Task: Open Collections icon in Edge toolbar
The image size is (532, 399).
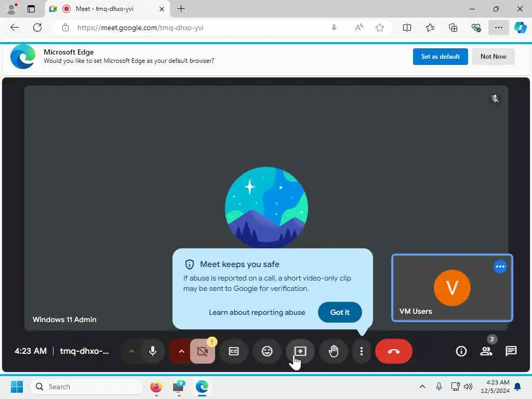Action: click(x=453, y=28)
